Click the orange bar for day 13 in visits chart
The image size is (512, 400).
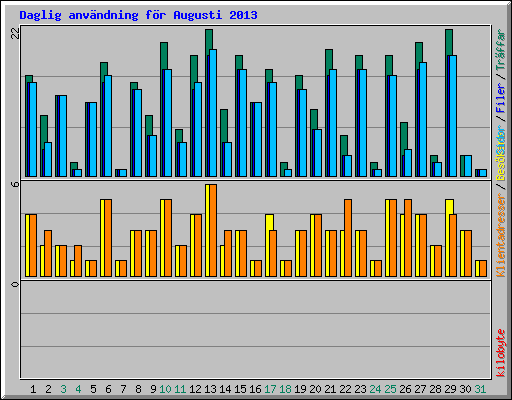point(213,230)
